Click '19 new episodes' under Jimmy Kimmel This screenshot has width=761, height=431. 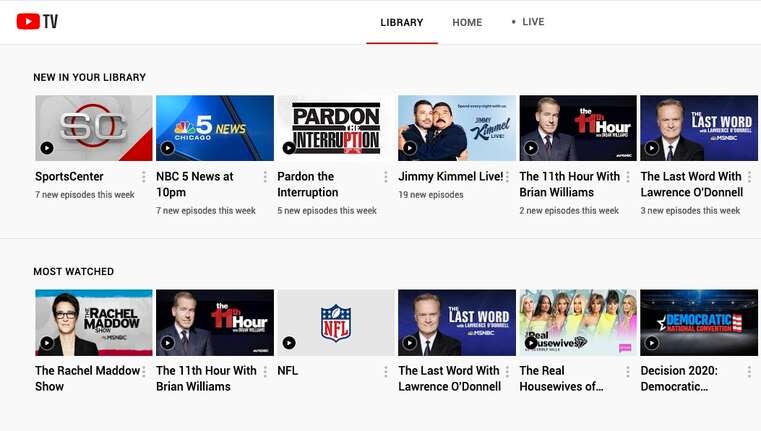tap(431, 195)
